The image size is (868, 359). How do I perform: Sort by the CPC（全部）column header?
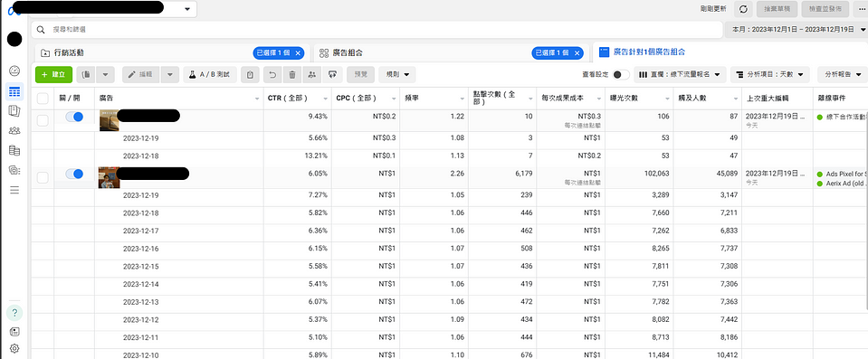356,99
